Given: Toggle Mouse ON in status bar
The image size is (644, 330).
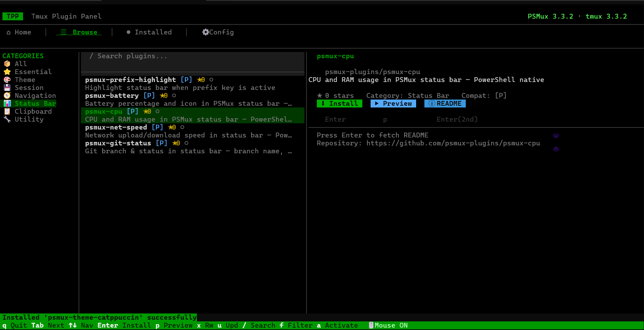Looking at the screenshot, I should point(388,326).
